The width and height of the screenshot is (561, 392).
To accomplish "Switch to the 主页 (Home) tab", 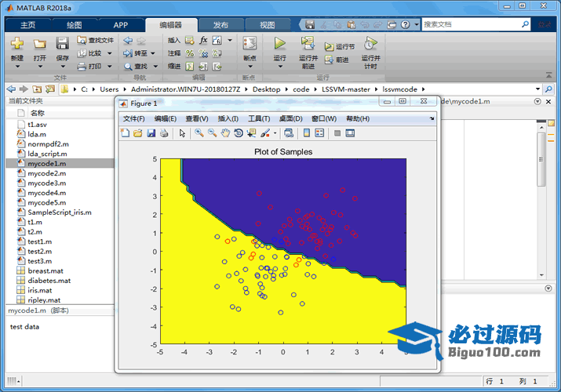I will [x=28, y=25].
